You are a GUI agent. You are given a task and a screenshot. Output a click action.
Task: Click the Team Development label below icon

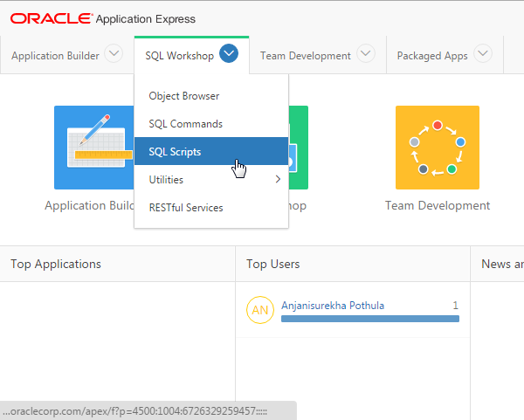[438, 206]
